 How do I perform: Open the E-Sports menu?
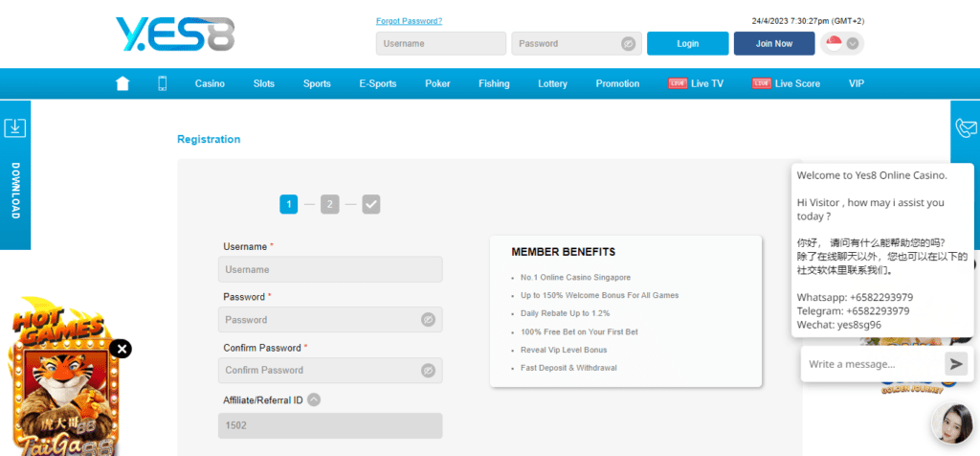[377, 83]
